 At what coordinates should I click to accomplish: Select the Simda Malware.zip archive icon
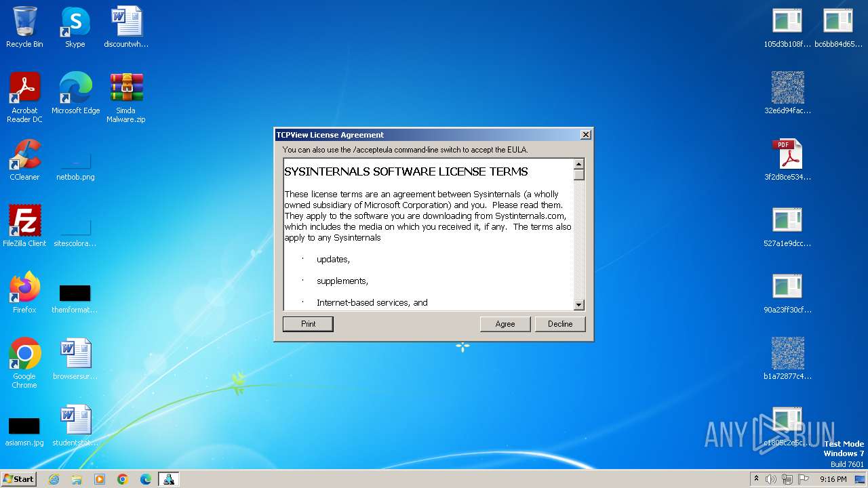[x=126, y=98]
